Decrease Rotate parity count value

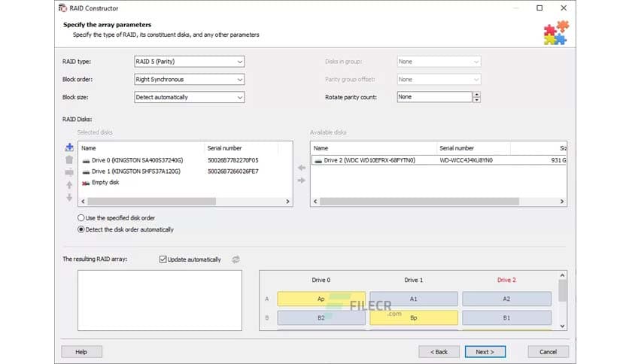click(476, 100)
